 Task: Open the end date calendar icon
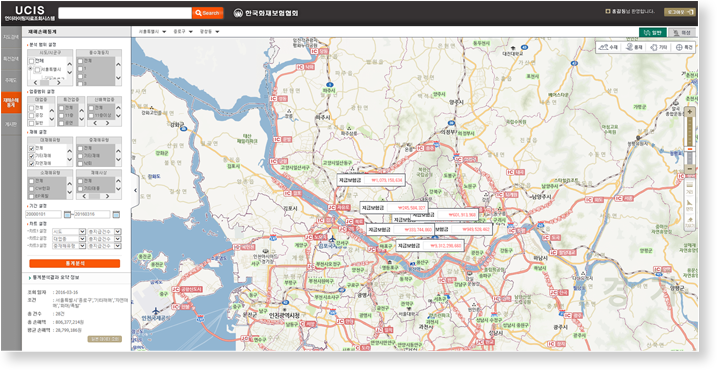(116, 214)
